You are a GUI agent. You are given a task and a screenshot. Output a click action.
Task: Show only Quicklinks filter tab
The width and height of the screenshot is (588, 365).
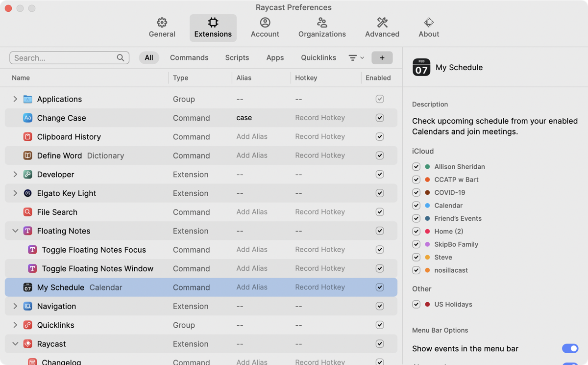tap(318, 58)
